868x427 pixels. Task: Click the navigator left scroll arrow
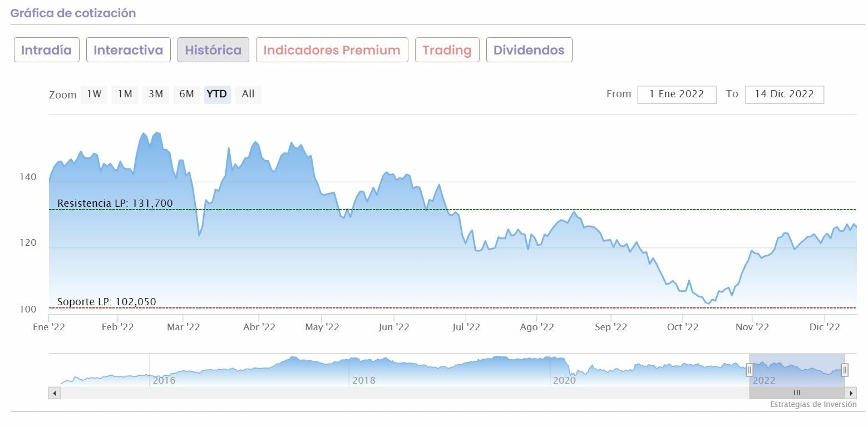pos(55,393)
